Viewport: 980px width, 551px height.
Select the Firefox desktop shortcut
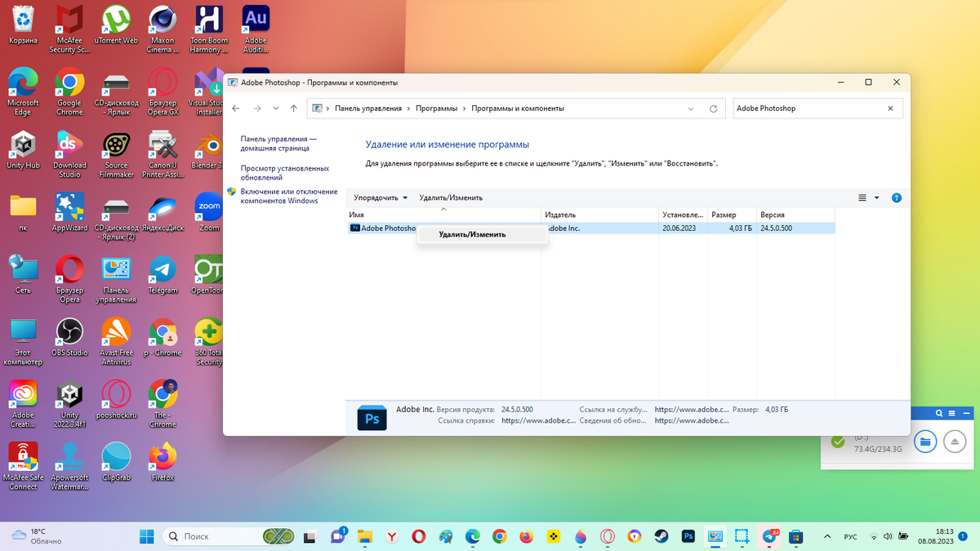tap(163, 463)
